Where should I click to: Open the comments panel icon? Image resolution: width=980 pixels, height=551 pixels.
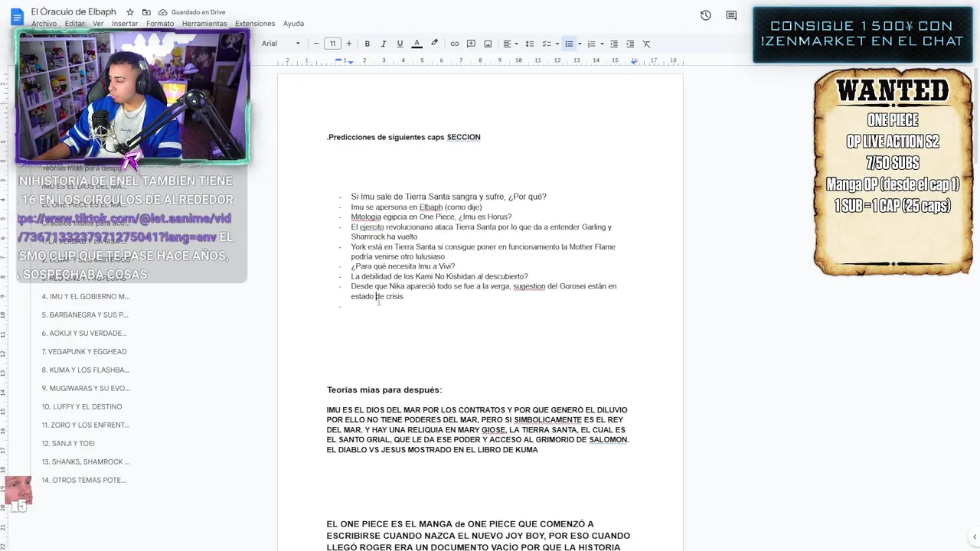point(731,15)
